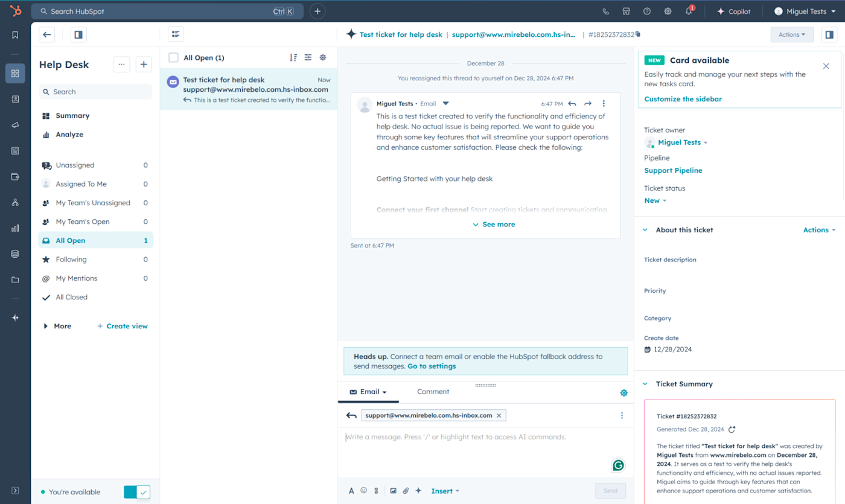Open the All Open view settings gear
The height and width of the screenshot is (504, 845).
coord(323,57)
